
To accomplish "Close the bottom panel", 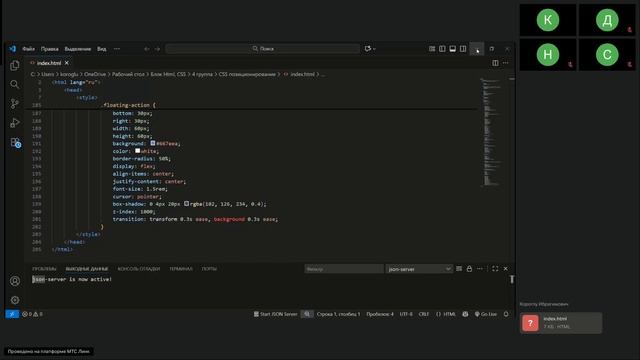I will click(506, 269).
